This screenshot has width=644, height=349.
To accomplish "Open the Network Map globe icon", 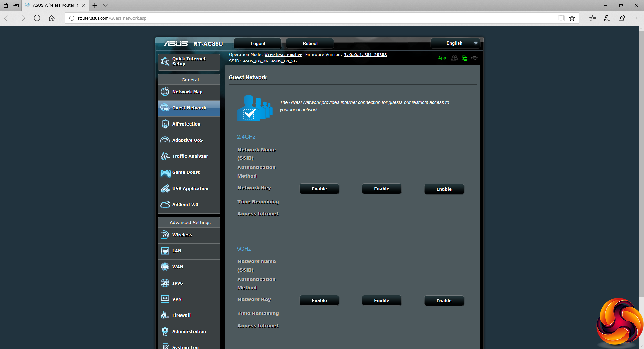I will tap(165, 92).
